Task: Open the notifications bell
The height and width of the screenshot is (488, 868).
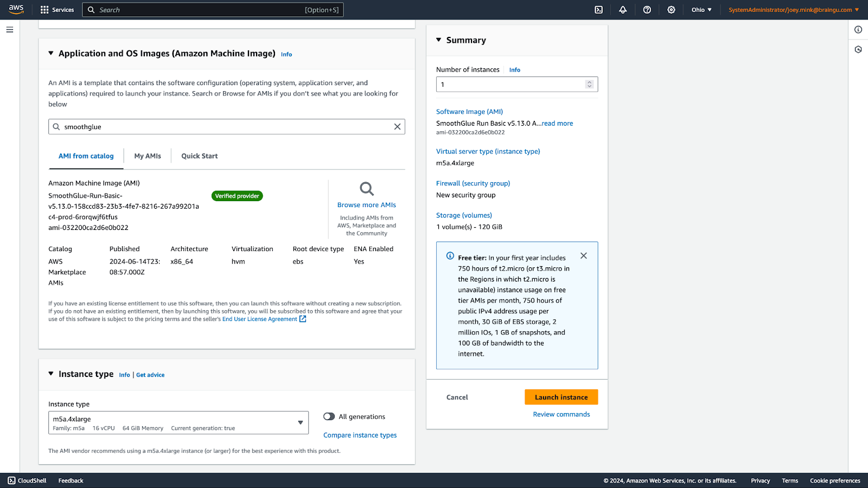Action: pos(623,10)
